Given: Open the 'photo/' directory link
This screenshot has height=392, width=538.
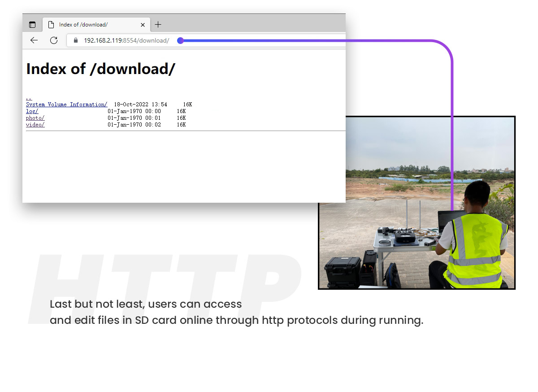Looking at the screenshot, I should click(x=35, y=118).
